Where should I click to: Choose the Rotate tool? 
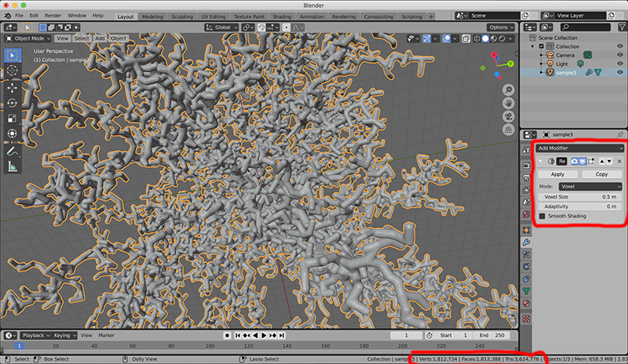13,103
